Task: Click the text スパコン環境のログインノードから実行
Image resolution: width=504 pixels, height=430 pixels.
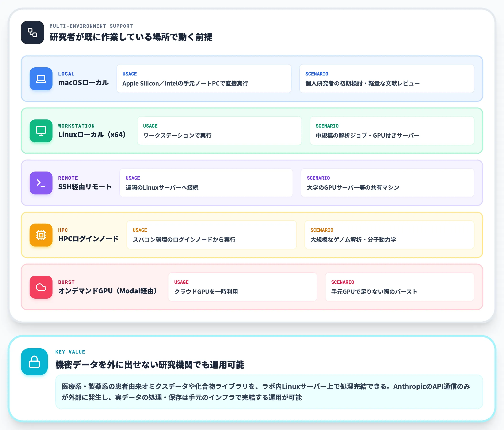Action: pos(184,240)
